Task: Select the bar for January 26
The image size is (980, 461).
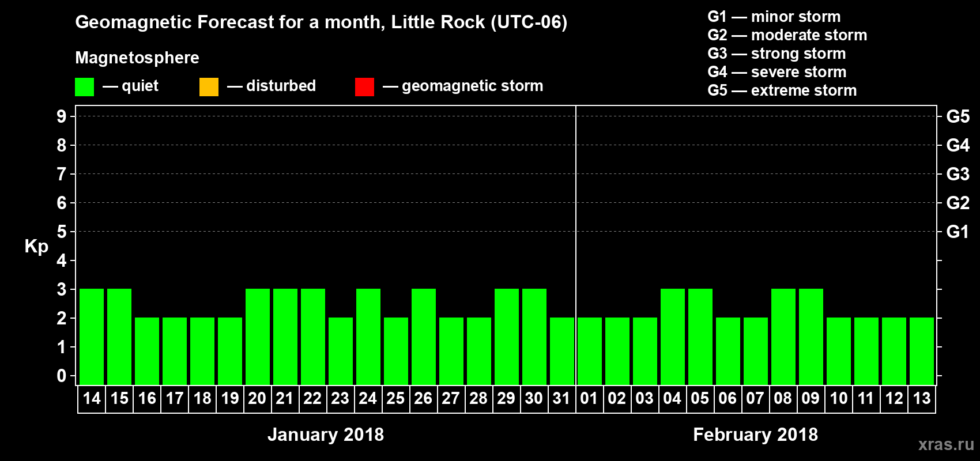Action: tap(424, 337)
